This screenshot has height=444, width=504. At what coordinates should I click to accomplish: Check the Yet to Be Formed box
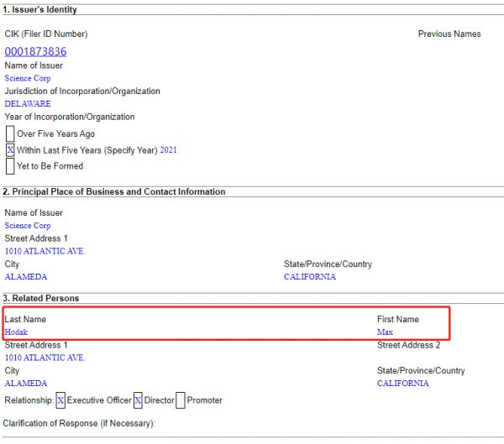pos(10,166)
